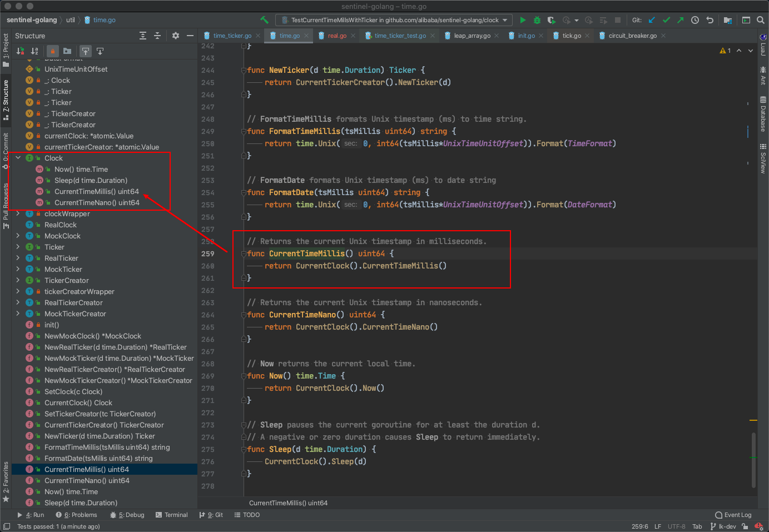The width and height of the screenshot is (769, 532).
Task: Open Structure panel settings gear
Action: tap(176, 36)
